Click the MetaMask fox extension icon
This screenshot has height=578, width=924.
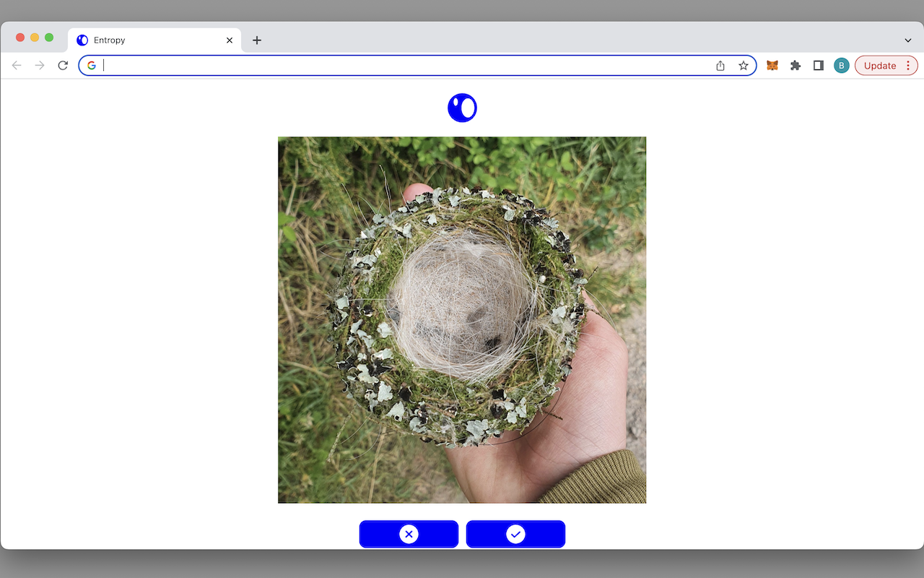pos(772,66)
